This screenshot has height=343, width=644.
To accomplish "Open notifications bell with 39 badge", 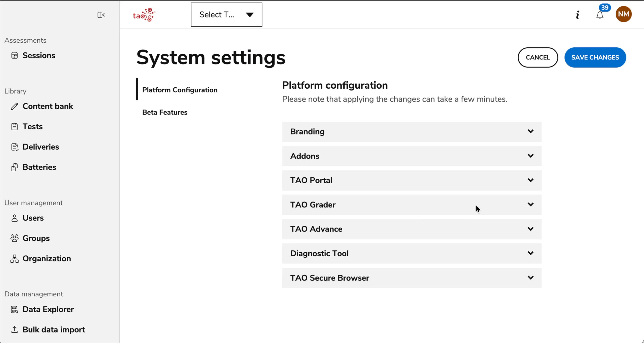I will point(600,15).
